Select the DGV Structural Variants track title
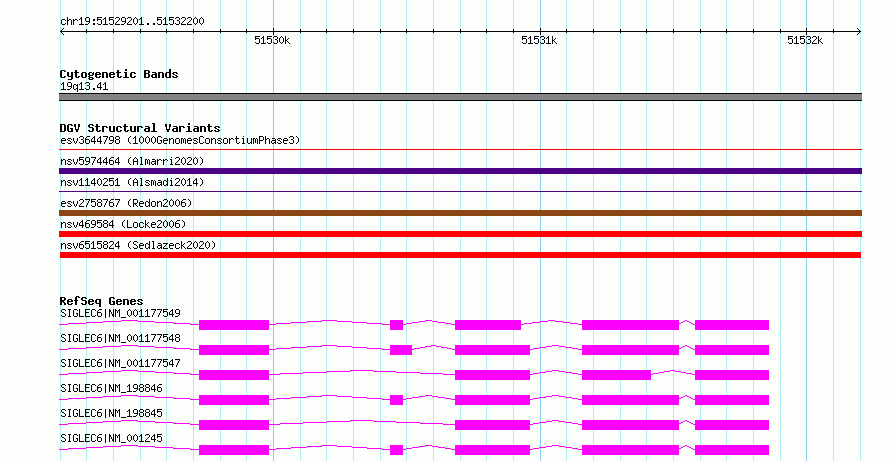The width and height of the screenshot is (890, 461). click(x=140, y=128)
